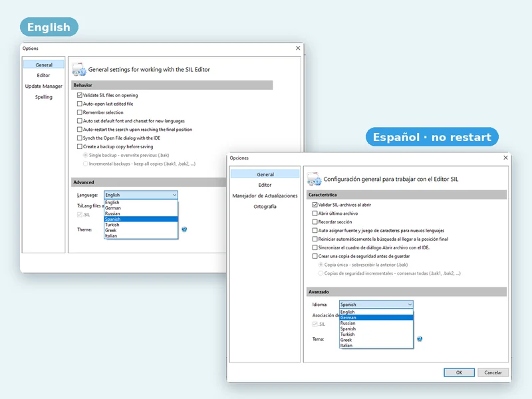Click the settings gear icon in the Opciones header

click(x=314, y=179)
